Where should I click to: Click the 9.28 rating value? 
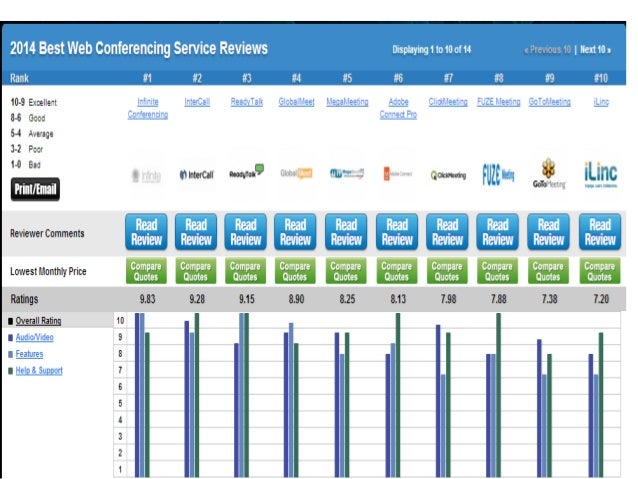click(x=197, y=299)
